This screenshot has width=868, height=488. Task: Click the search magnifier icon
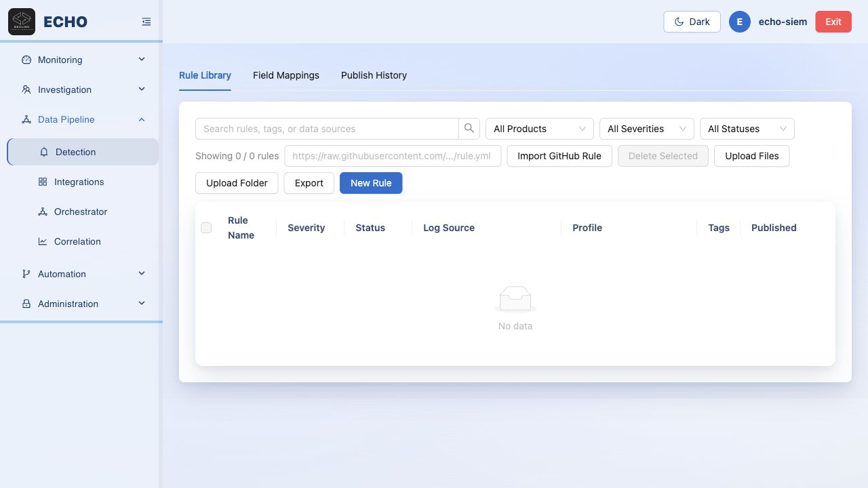[469, 129]
